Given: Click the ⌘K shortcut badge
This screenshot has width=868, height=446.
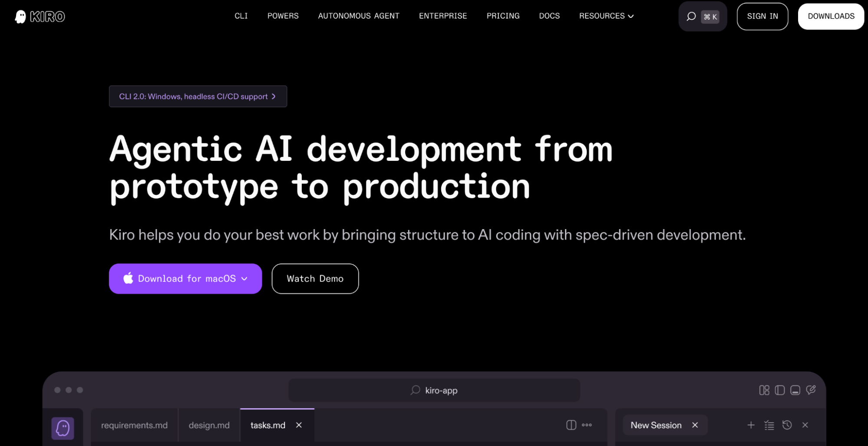Looking at the screenshot, I should pos(710,17).
